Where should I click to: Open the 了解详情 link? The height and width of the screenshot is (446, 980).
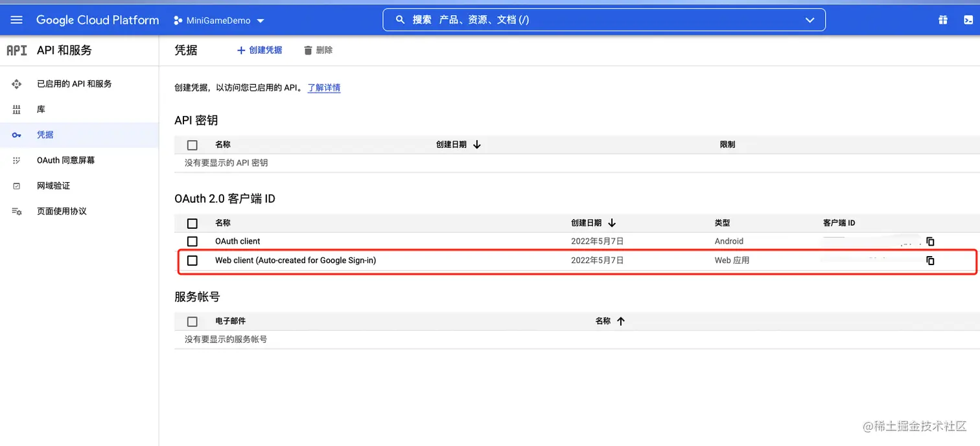[x=323, y=88]
